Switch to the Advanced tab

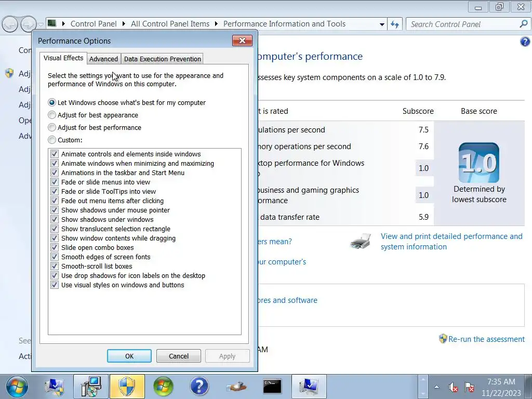[103, 59]
